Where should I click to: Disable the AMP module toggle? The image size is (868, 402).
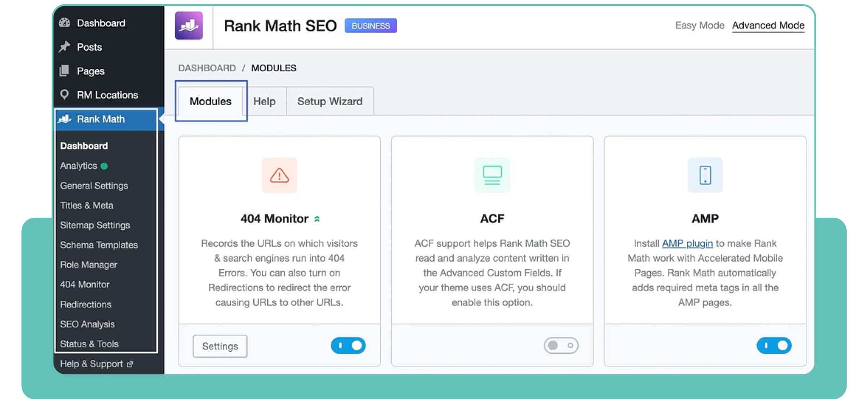pyautogui.click(x=774, y=346)
